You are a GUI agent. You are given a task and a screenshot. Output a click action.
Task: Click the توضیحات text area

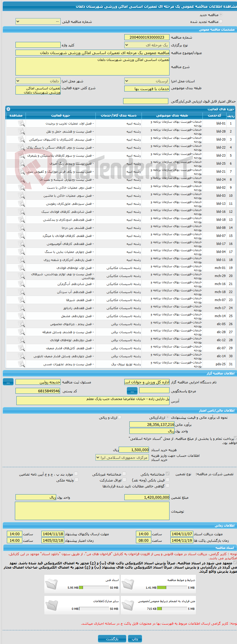(x=92, y=511)
